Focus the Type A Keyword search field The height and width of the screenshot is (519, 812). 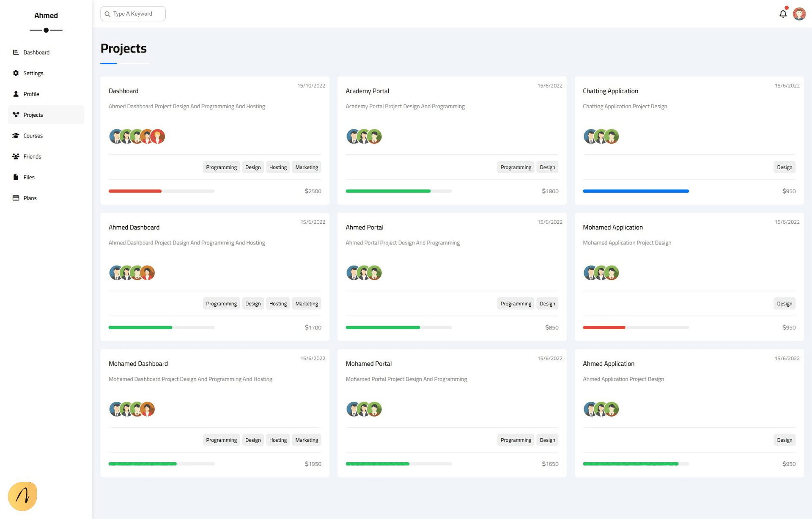pyautogui.click(x=133, y=14)
